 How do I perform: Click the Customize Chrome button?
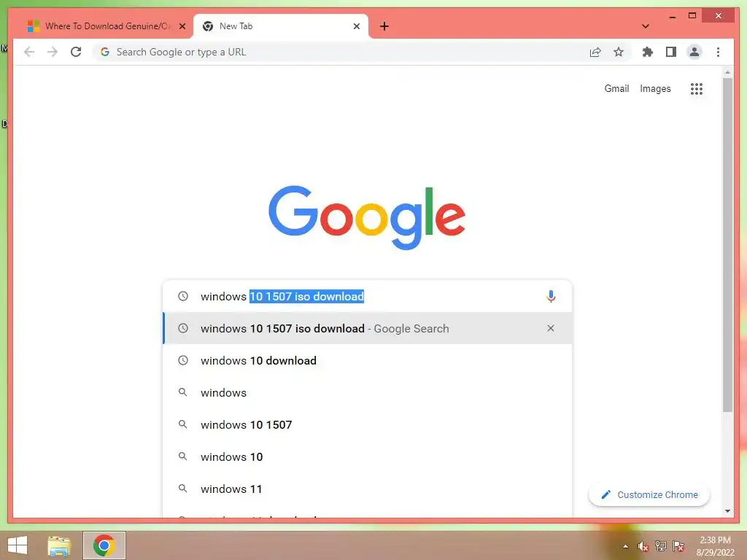[x=649, y=495]
